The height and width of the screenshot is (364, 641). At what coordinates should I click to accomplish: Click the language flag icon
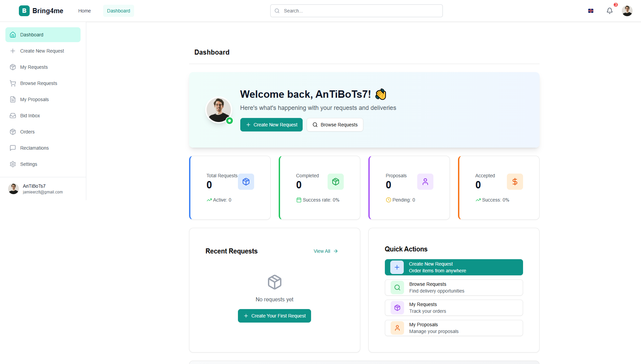(x=590, y=11)
